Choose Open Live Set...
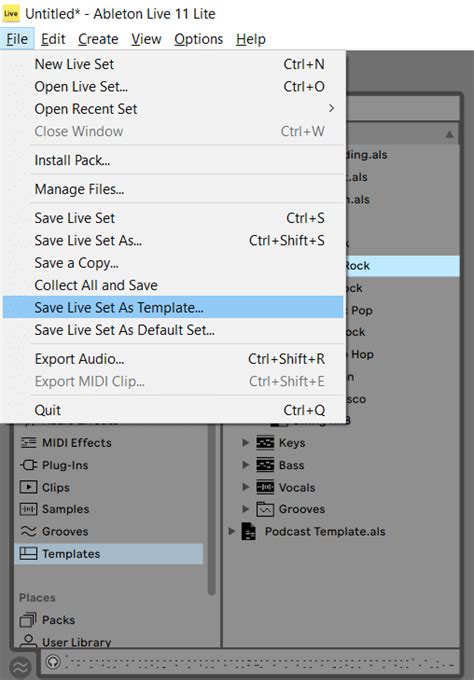474x680 pixels. point(173,87)
